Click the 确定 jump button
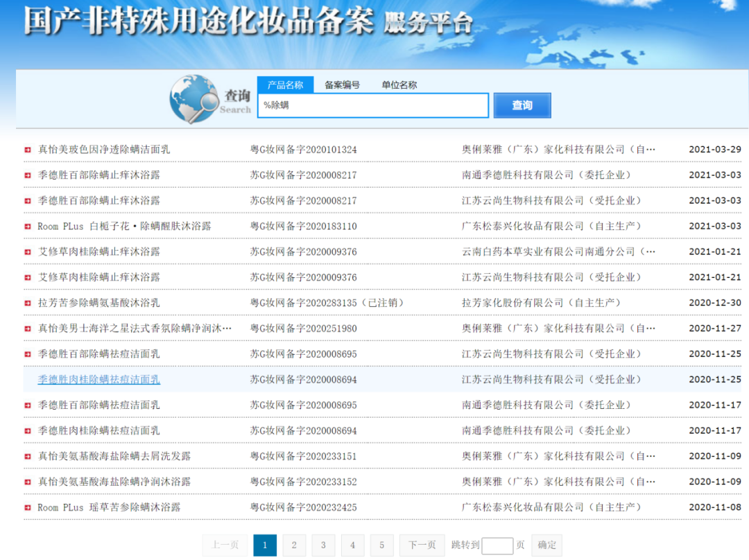749x560 pixels. [546, 545]
